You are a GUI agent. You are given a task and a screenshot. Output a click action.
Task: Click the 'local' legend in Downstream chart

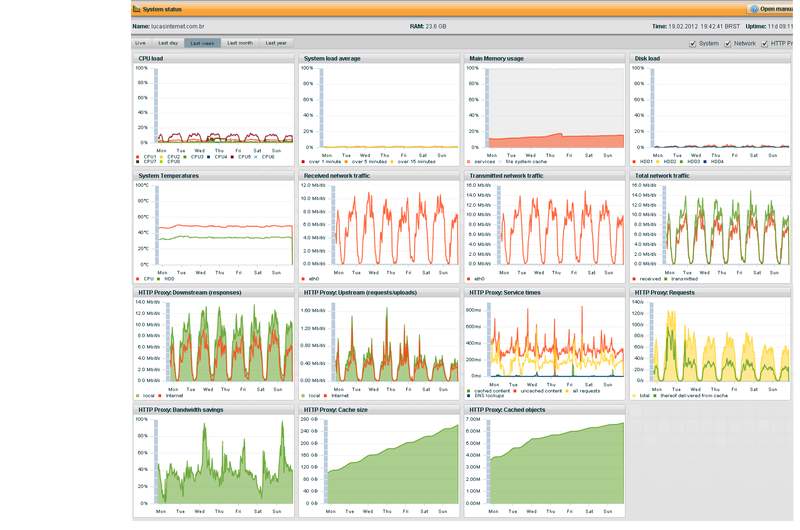tap(145, 395)
